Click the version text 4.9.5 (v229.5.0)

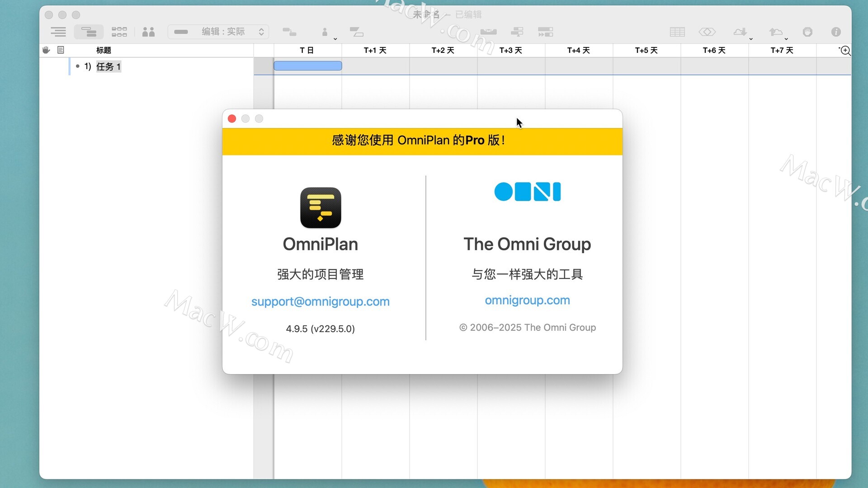pos(321,329)
